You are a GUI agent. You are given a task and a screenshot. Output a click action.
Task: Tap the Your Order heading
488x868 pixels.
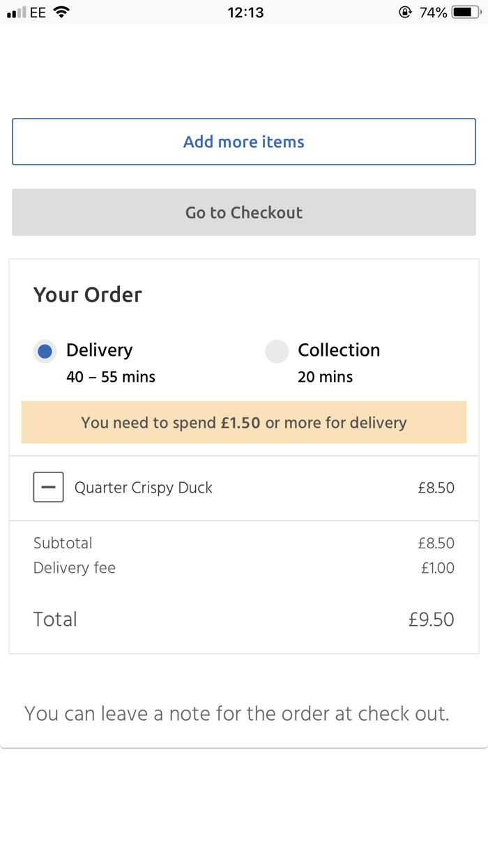[87, 294]
